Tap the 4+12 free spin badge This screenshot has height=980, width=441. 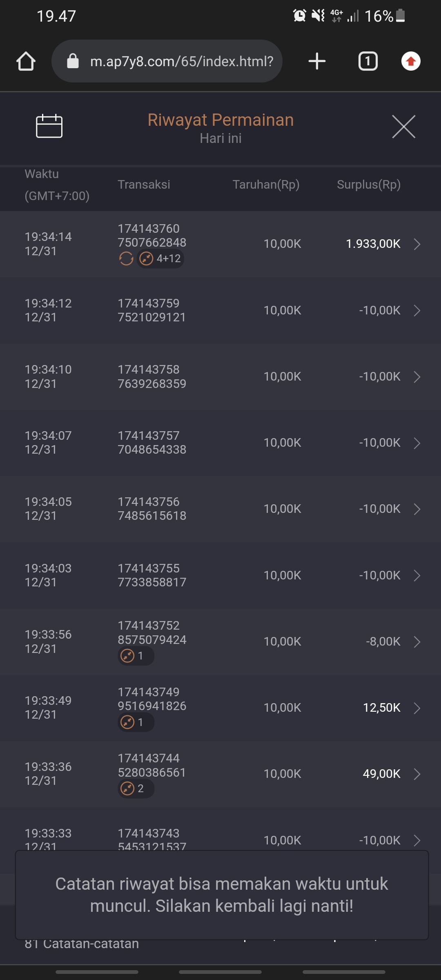tap(161, 258)
